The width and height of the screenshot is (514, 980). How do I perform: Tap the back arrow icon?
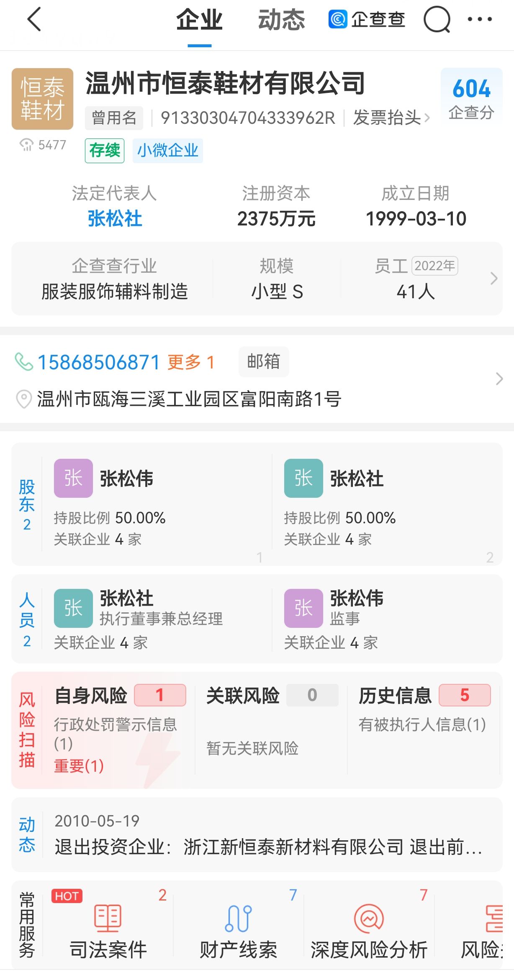tap(34, 20)
